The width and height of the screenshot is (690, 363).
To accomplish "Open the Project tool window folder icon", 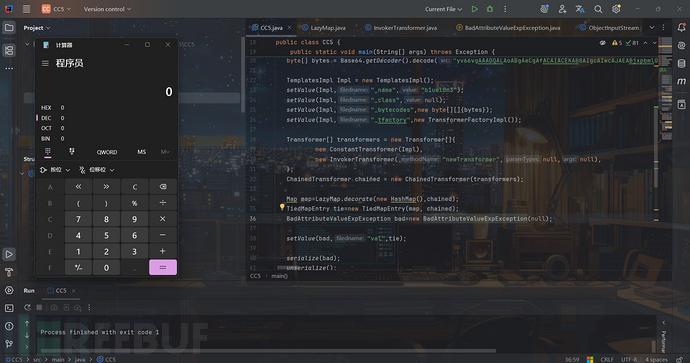I will [x=9, y=28].
